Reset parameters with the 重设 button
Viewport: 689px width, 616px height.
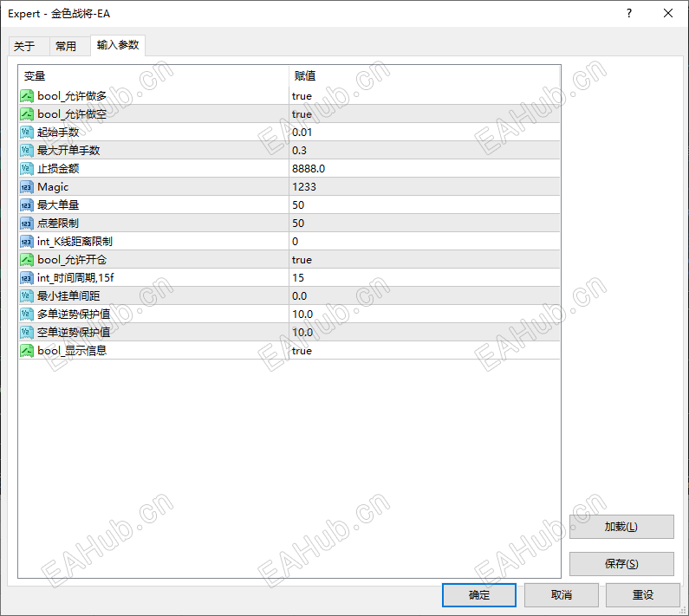pos(643,595)
